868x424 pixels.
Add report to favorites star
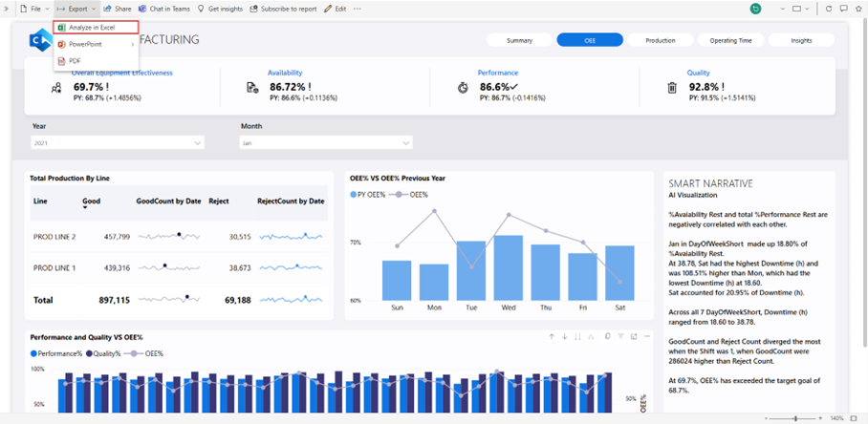pos(857,9)
